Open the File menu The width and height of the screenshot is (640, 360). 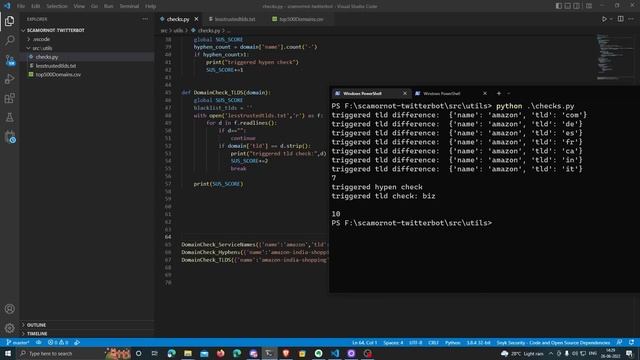click(x=21, y=6)
